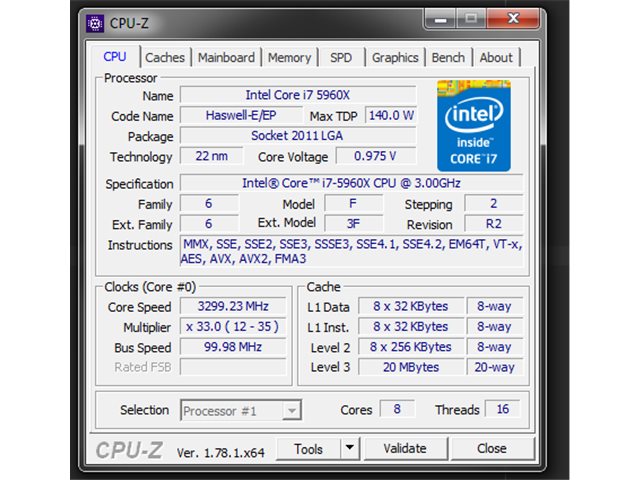The image size is (640, 480).
Task: Click the Close button at bottom
Action: pos(492,449)
